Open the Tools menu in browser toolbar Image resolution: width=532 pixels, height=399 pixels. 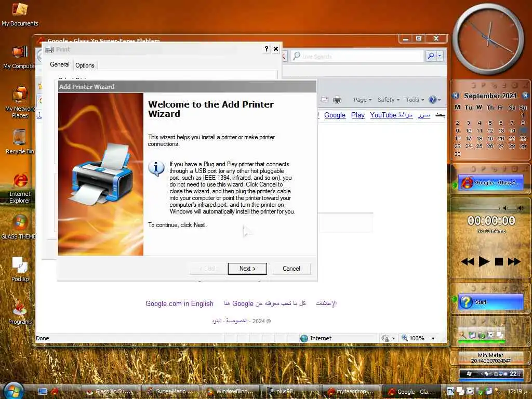[x=415, y=100]
